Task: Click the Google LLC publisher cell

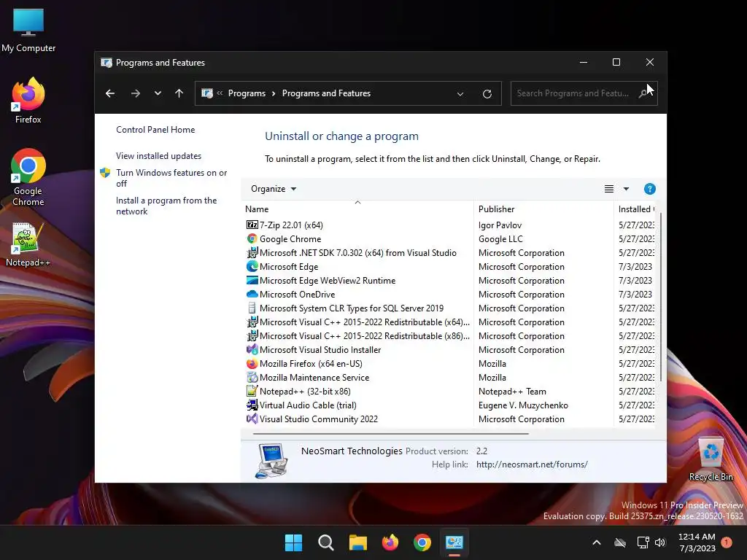Action: point(500,238)
